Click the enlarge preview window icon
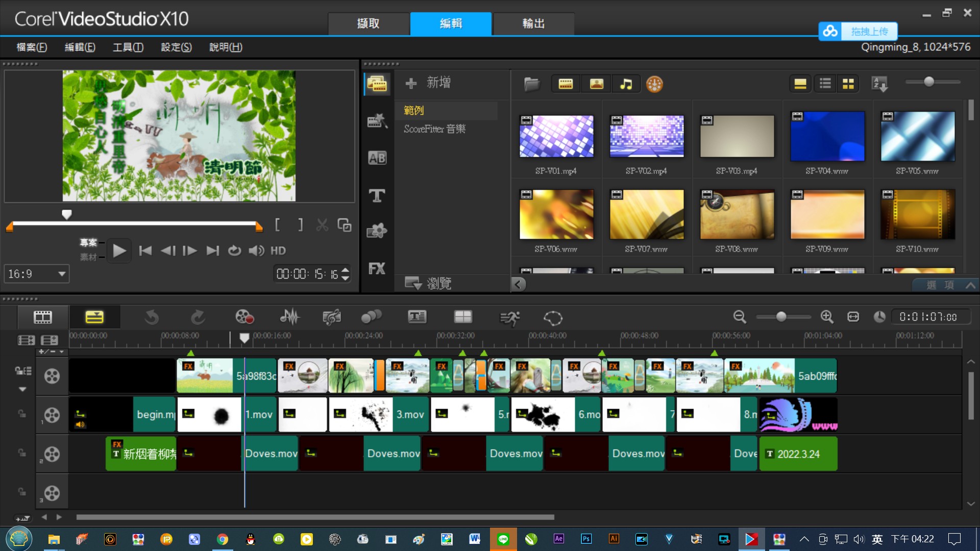980x551 pixels. tap(345, 224)
